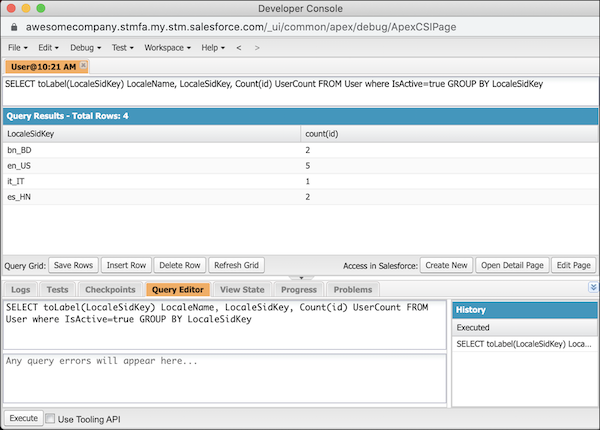Expand the Debug menu
This screenshot has height=430, width=600.
click(x=85, y=48)
